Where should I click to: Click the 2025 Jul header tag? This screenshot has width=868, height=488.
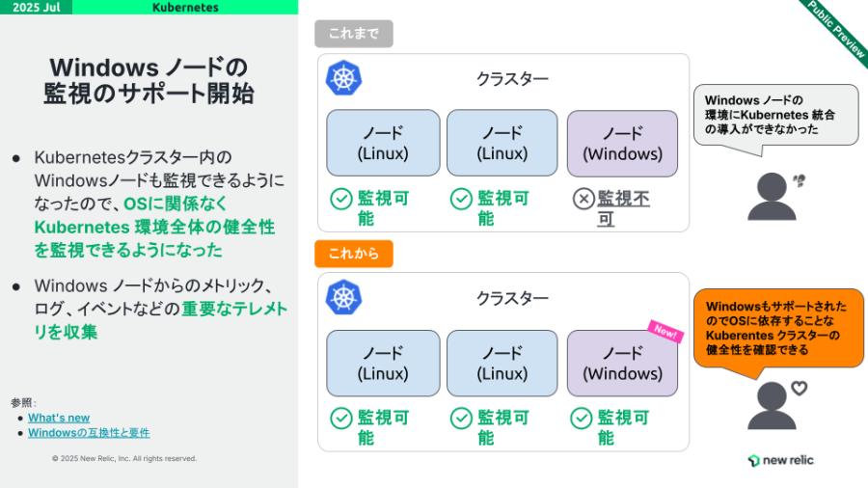(36, 7)
